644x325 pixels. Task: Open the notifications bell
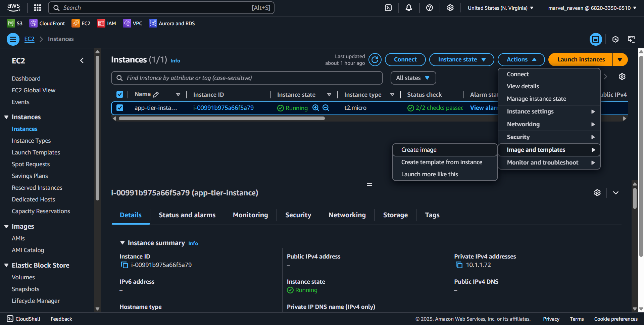point(409,8)
